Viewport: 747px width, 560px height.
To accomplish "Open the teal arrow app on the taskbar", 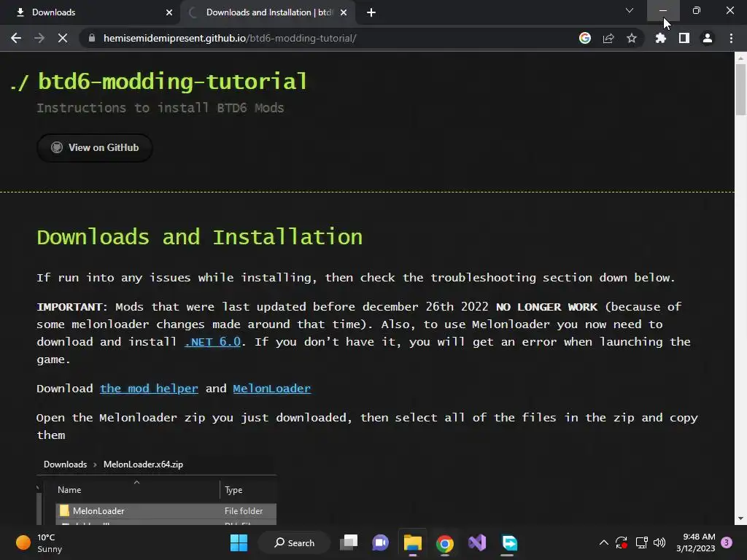I will [509, 542].
